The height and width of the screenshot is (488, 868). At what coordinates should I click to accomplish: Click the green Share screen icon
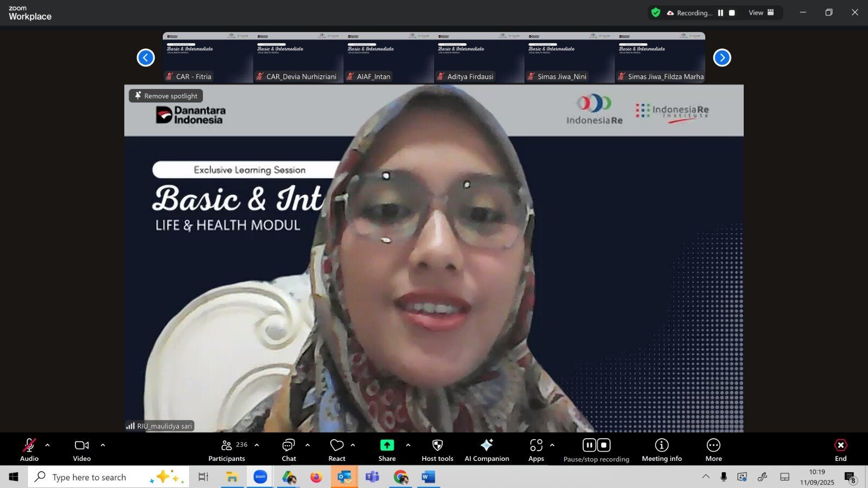pyautogui.click(x=387, y=445)
